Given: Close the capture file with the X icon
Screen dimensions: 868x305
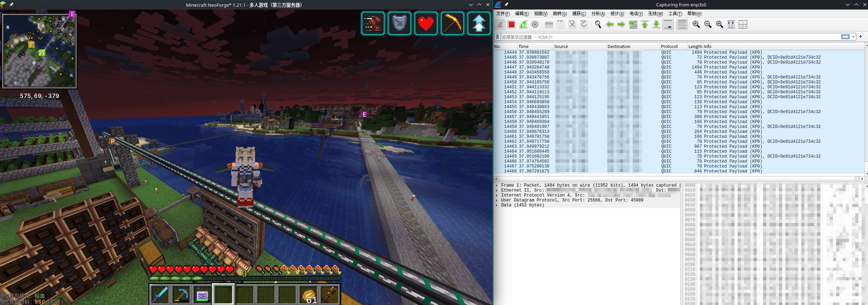Looking at the screenshot, I should [572, 24].
